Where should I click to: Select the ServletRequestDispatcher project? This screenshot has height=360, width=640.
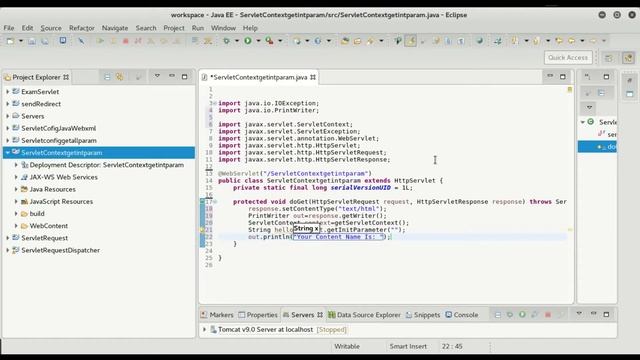(60, 250)
